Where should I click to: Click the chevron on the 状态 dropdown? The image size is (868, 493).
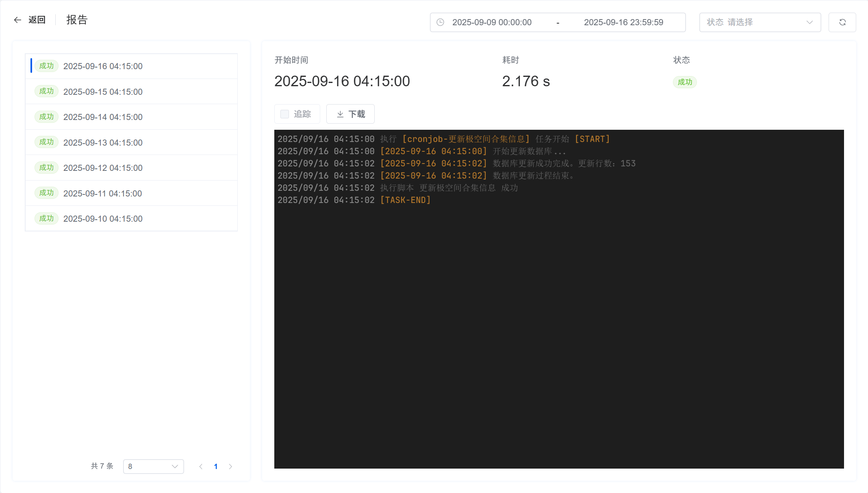coord(809,22)
